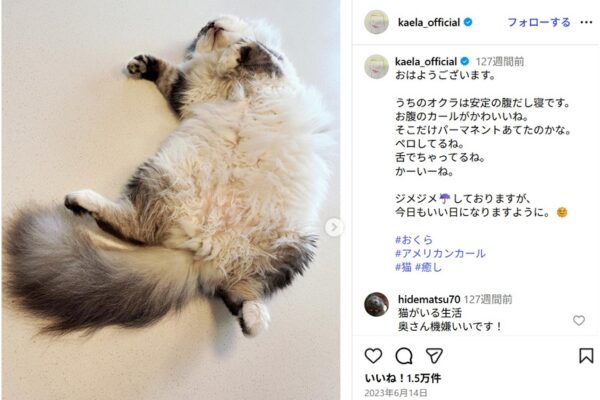This screenshot has width=600, height=400.
Task: Like the post with the heart icon
Action: 373,356
